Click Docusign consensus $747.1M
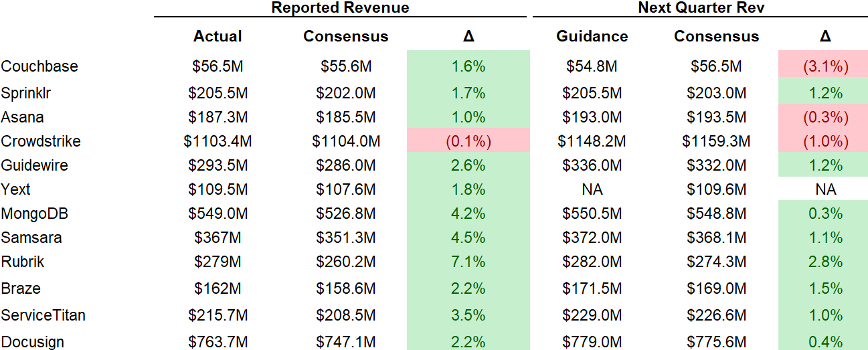Viewport: 868px width, 350px height. [x=346, y=342]
